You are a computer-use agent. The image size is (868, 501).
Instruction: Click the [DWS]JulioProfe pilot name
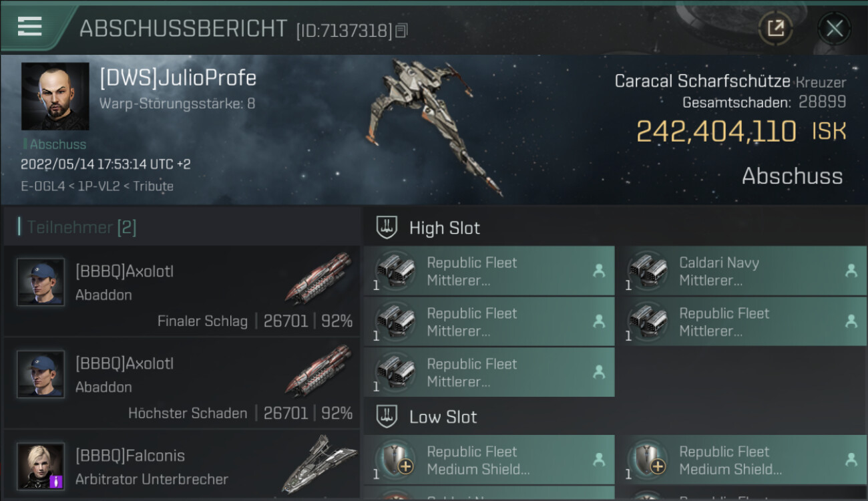pyautogui.click(x=178, y=78)
